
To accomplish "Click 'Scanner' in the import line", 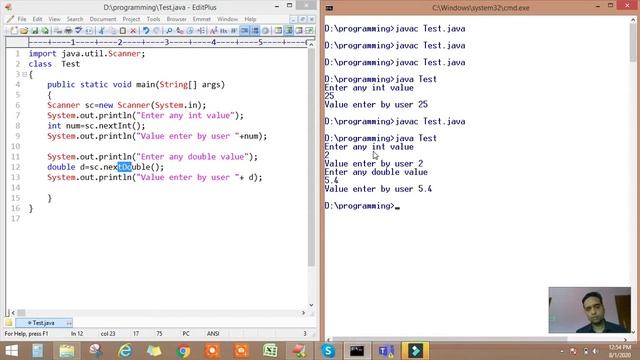I will pyautogui.click(x=124, y=53).
